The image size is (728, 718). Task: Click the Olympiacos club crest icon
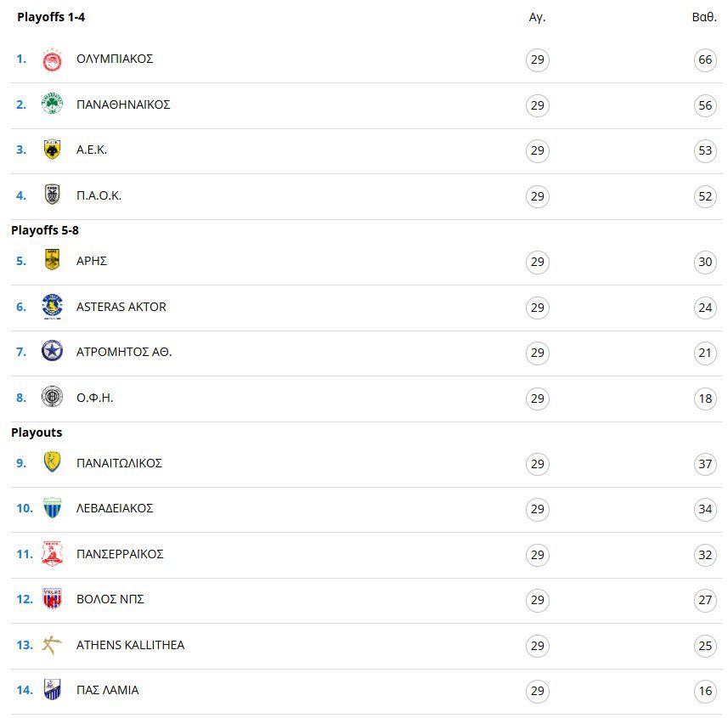52,59
